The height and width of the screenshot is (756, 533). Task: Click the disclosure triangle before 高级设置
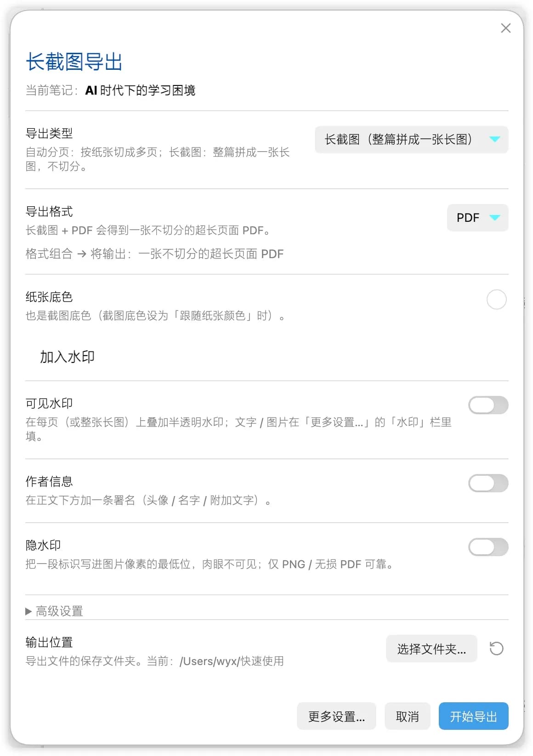[x=28, y=611]
